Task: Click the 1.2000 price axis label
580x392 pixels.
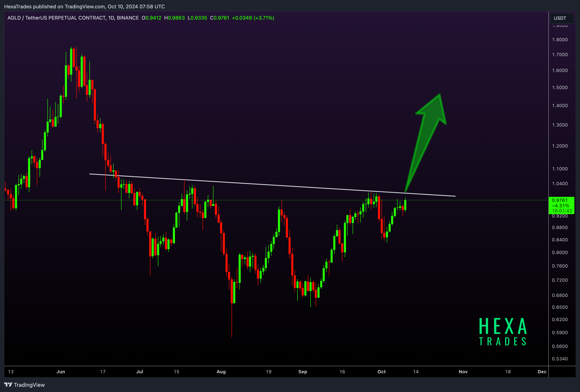Action: tap(560, 146)
